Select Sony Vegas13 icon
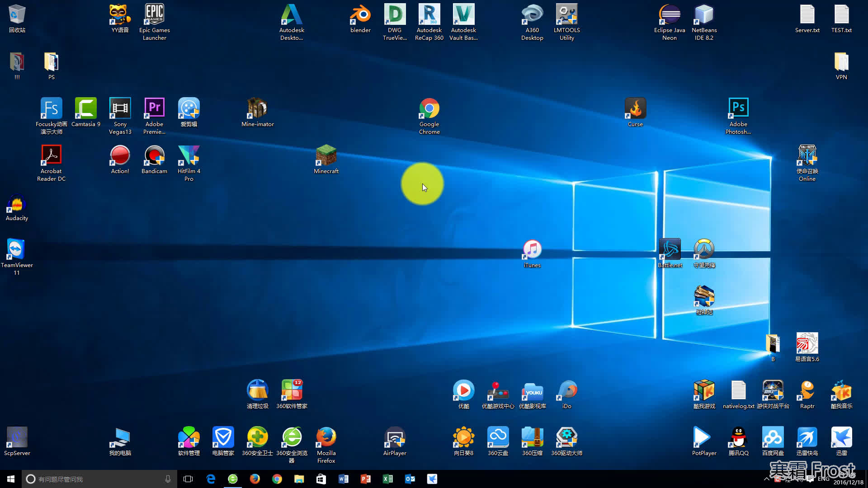The height and width of the screenshot is (488, 868). click(x=120, y=116)
